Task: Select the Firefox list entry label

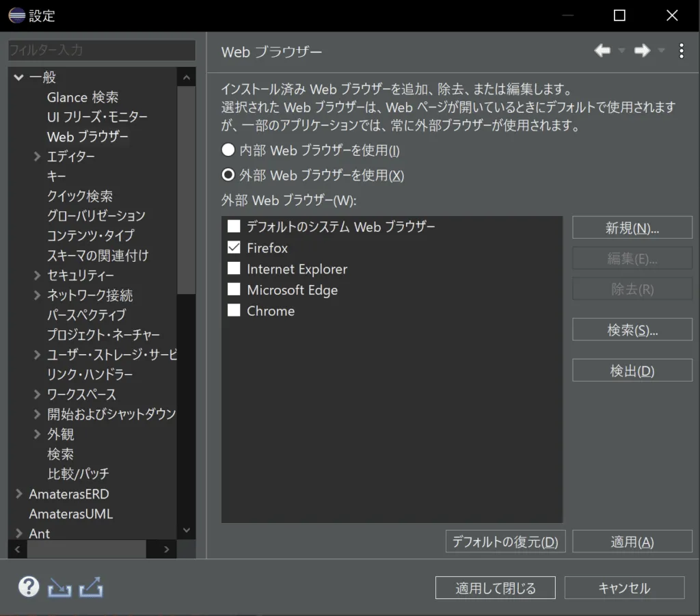Action: (267, 247)
